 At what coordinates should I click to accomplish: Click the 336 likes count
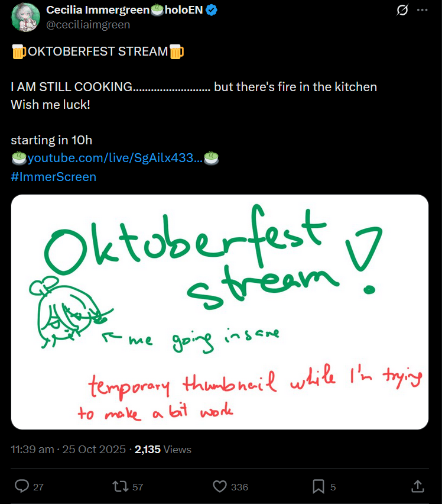point(239,487)
